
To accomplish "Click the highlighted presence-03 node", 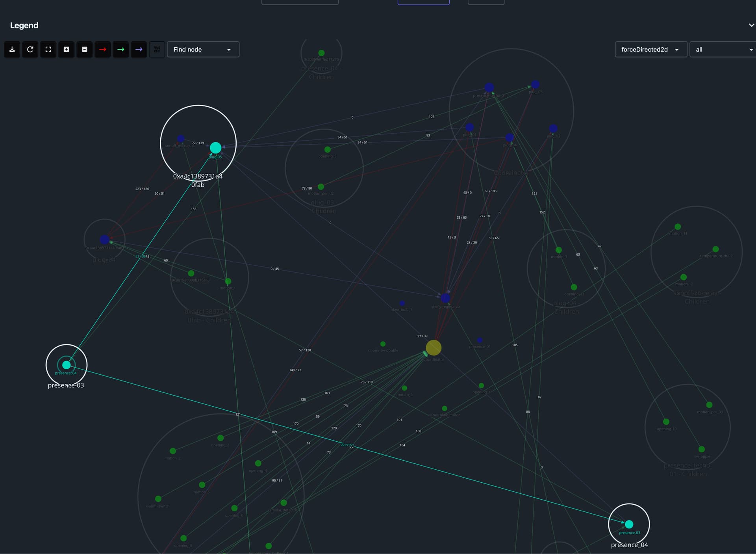I will pos(629,524).
